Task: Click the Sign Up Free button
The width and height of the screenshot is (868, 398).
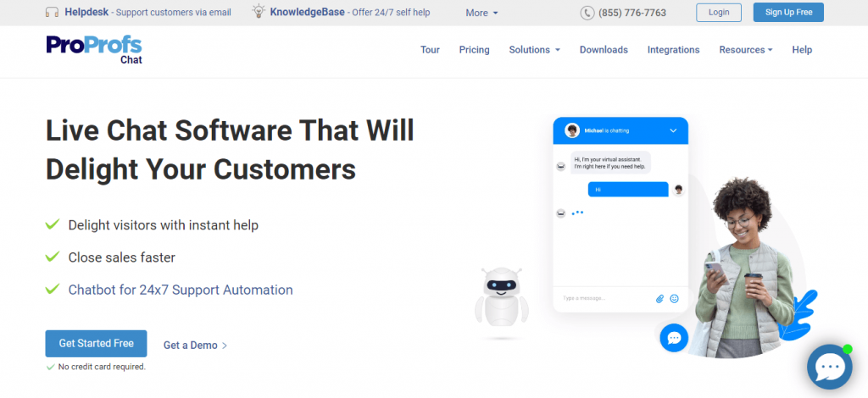Action: click(x=788, y=12)
